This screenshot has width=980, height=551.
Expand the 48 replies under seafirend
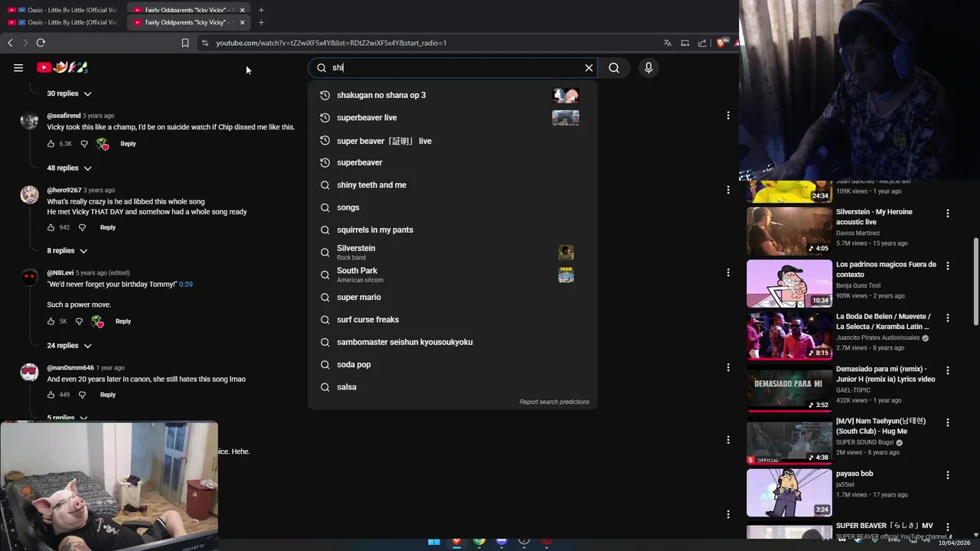click(x=69, y=168)
